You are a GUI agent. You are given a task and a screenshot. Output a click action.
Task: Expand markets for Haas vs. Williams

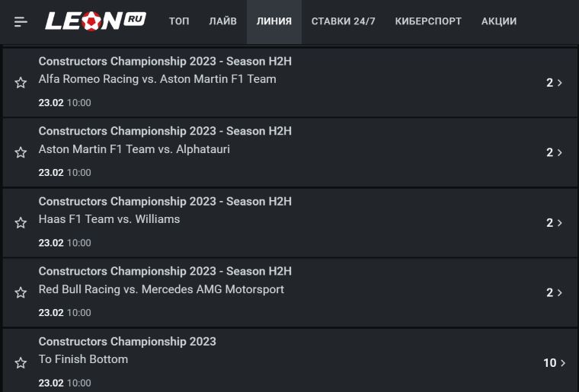pos(555,223)
